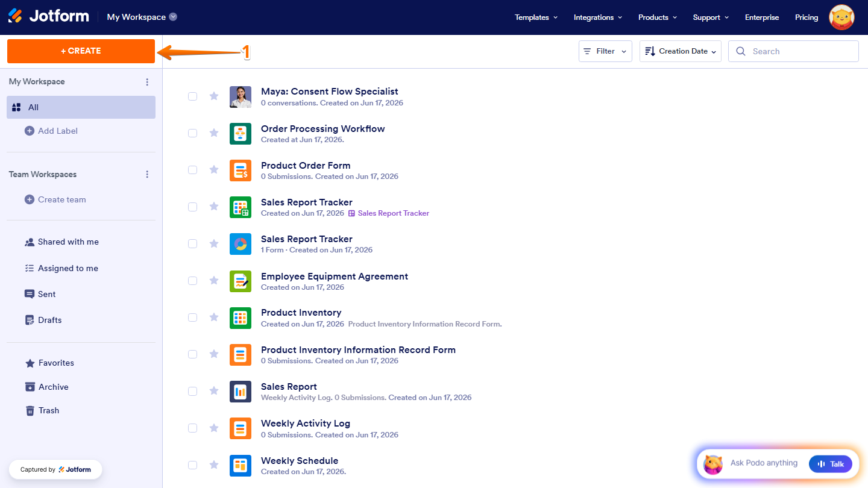Click the Weekly Schedule board icon
The height and width of the screenshot is (488, 868).
coord(241,466)
